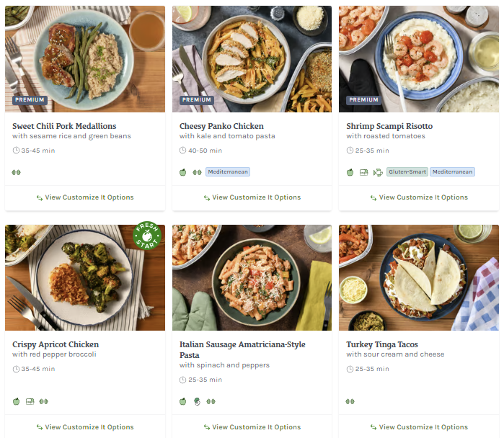Select the Italian Sausage Amatriciana pasta photo
The width and height of the screenshot is (504, 438).
point(252,277)
